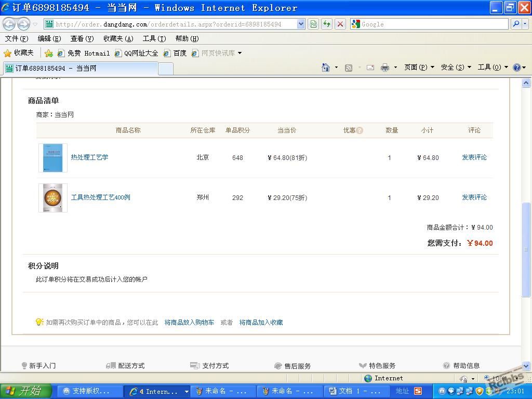The image size is (532, 399).
Task: Click the vertical scrollbar down arrow
Action: pos(526,366)
